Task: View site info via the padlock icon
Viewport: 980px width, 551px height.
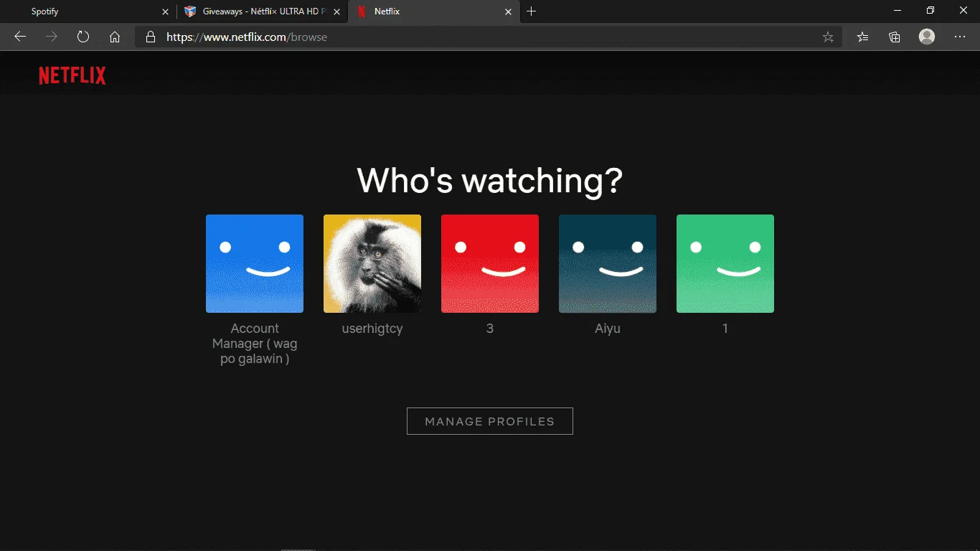Action: [x=150, y=37]
